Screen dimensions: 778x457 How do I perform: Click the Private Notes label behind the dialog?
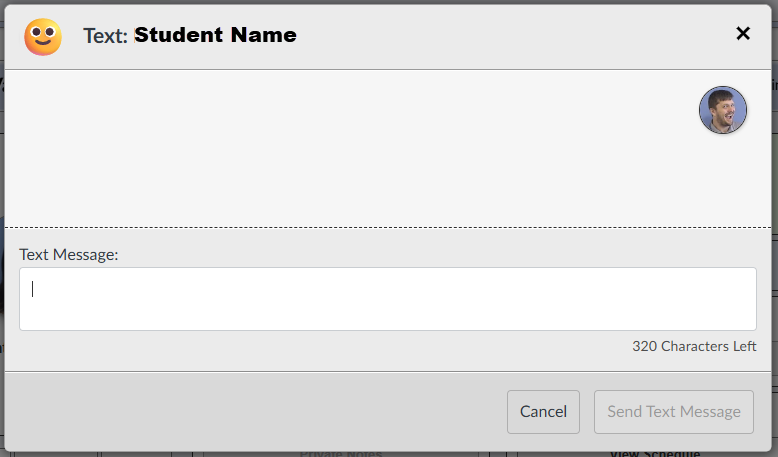point(341,454)
